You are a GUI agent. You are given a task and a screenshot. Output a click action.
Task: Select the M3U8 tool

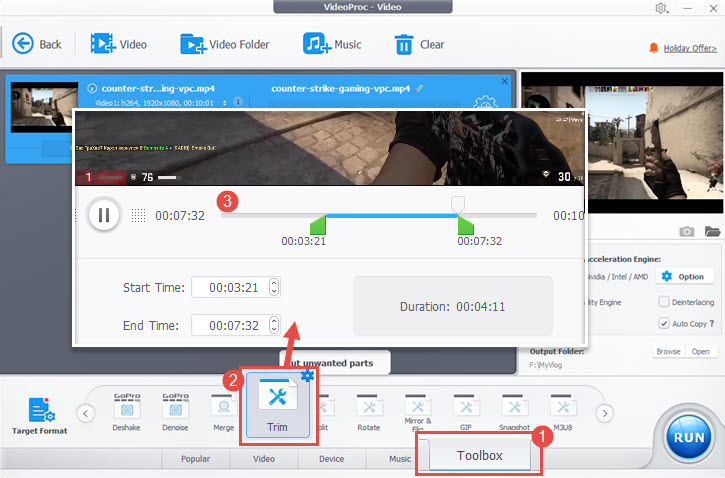(x=563, y=412)
